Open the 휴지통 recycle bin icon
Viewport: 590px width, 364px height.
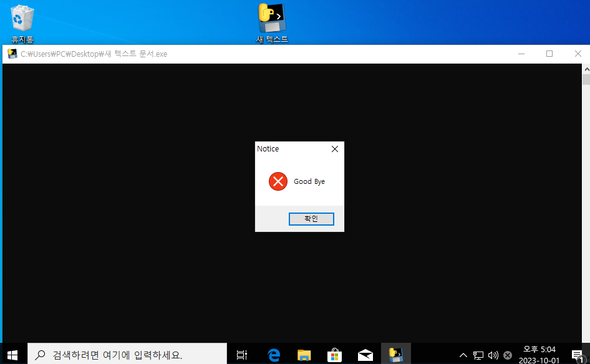pyautogui.click(x=22, y=23)
